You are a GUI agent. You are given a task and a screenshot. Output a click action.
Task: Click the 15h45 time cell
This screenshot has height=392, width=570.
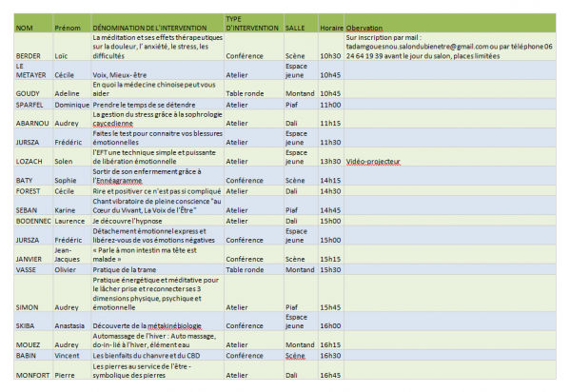[x=331, y=293]
